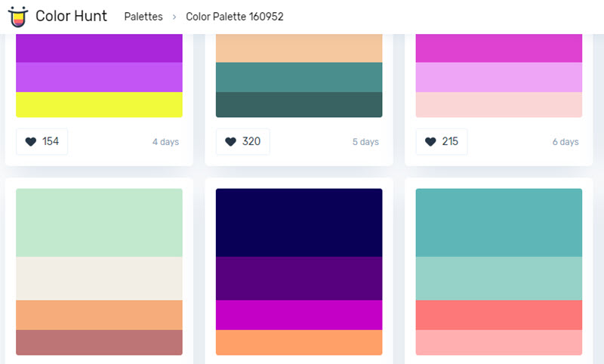Click the '4 days' timestamp label
The image size is (604, 364).
pyautogui.click(x=165, y=142)
